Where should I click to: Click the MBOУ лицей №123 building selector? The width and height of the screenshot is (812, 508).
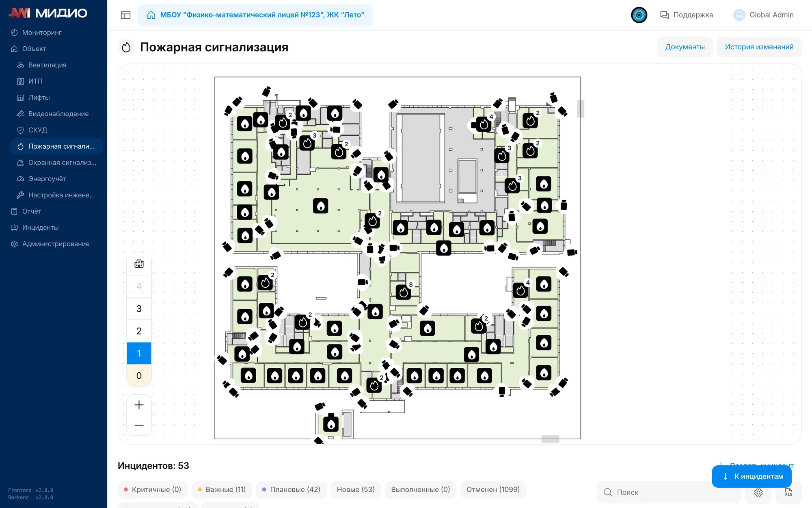[x=255, y=15]
